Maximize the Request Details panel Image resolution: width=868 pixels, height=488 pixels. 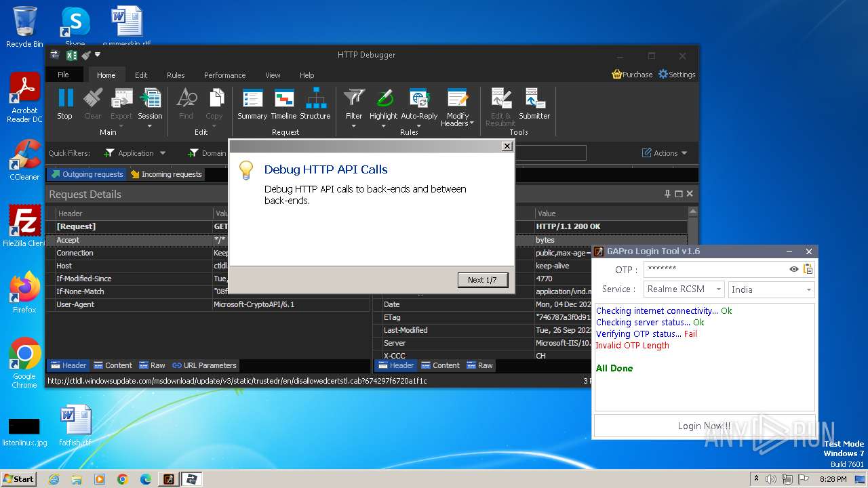(x=679, y=194)
